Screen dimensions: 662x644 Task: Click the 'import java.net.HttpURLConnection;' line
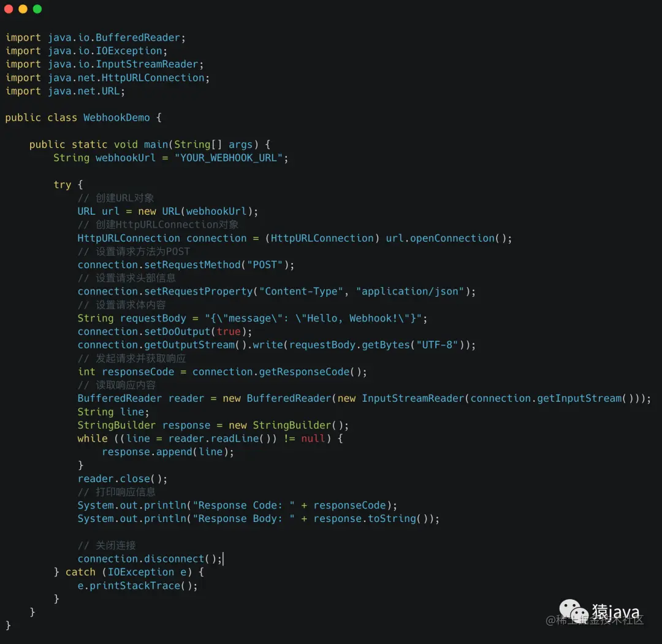coord(107,78)
